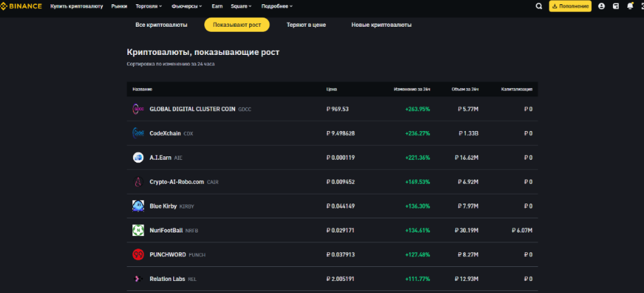Sort by Объем за 24ч column
644x293 pixels.
tap(465, 89)
